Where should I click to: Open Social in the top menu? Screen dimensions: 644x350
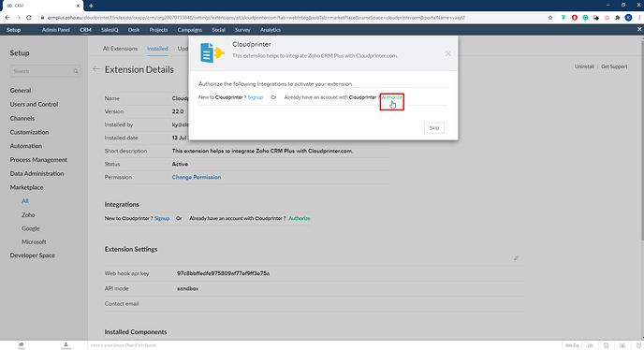click(218, 30)
